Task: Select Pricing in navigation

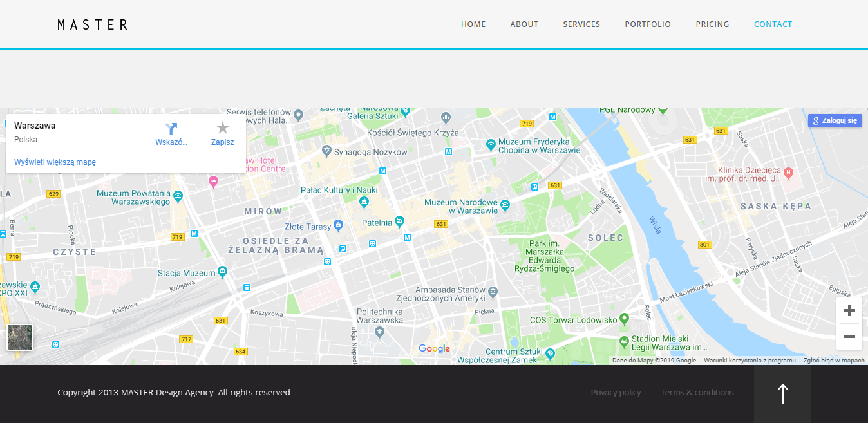Action: pyautogui.click(x=712, y=24)
